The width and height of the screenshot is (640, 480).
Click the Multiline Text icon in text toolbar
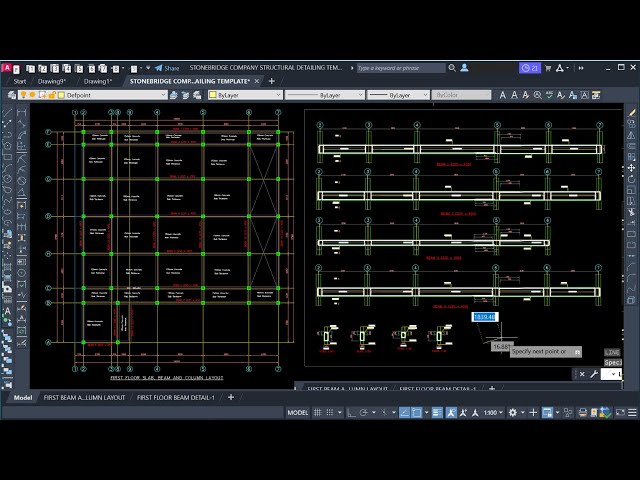coord(502,95)
